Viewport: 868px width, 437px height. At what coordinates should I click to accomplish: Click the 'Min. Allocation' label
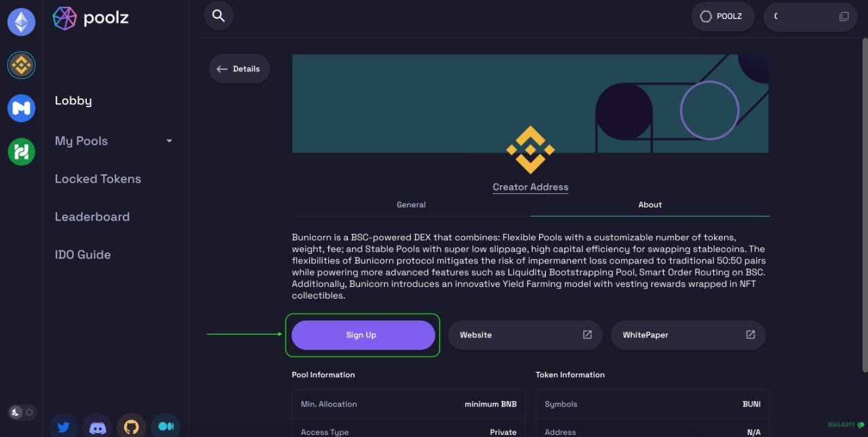(329, 404)
